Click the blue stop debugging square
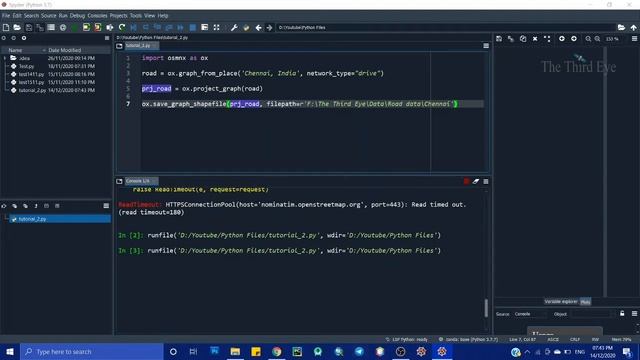The width and height of the screenshot is (640, 360). [193, 27]
